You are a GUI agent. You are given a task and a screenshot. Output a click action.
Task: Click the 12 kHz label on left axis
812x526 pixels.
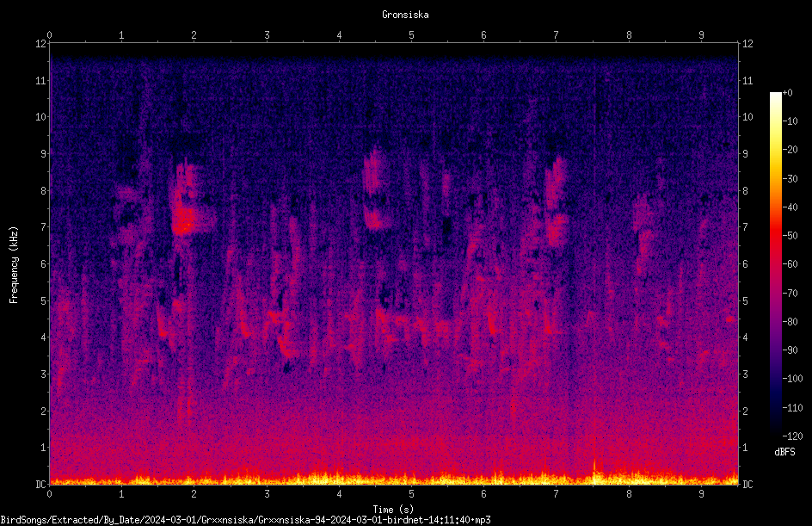point(40,44)
